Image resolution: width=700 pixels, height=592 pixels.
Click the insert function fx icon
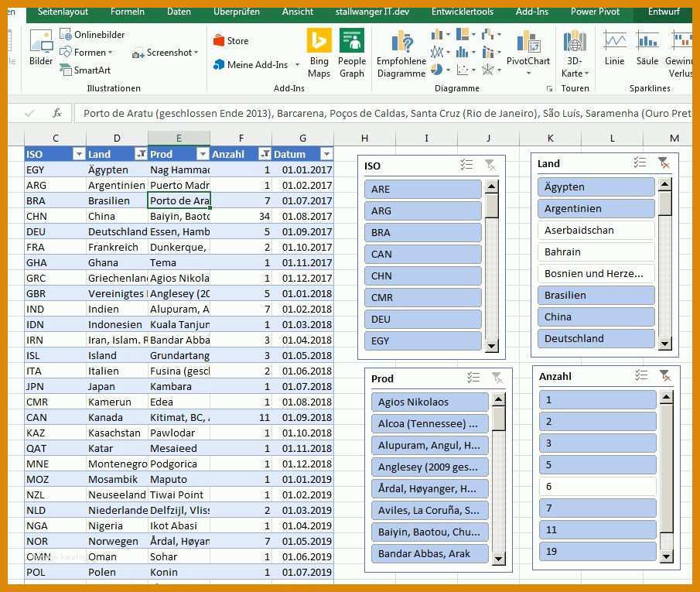(x=56, y=114)
